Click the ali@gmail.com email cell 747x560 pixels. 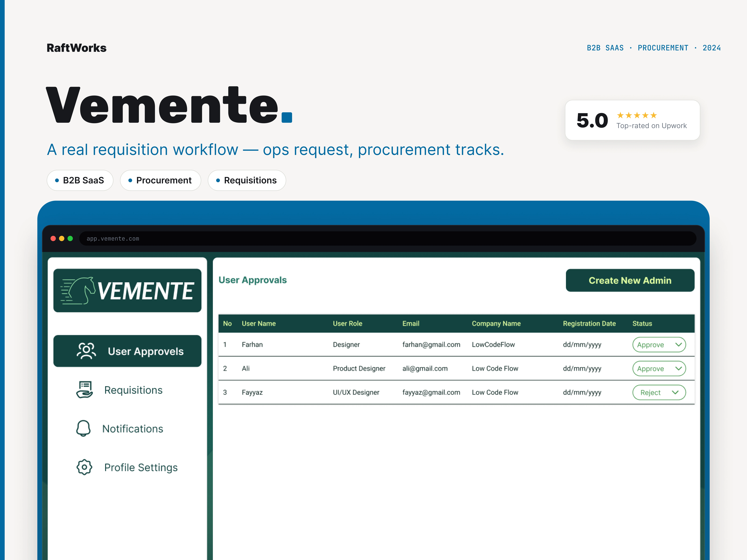tap(425, 369)
